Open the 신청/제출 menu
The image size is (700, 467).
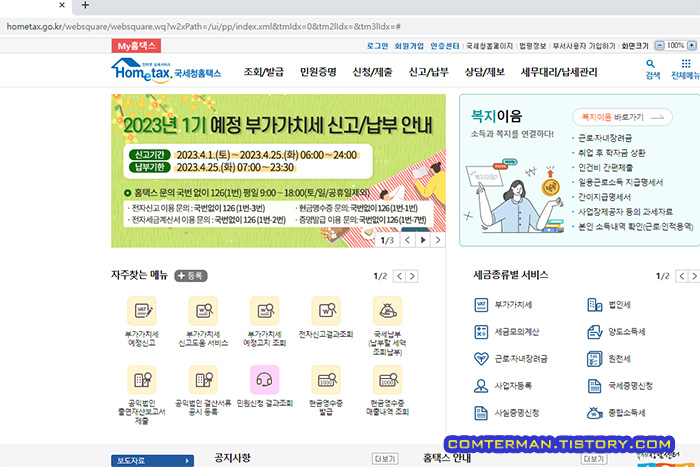(x=372, y=72)
